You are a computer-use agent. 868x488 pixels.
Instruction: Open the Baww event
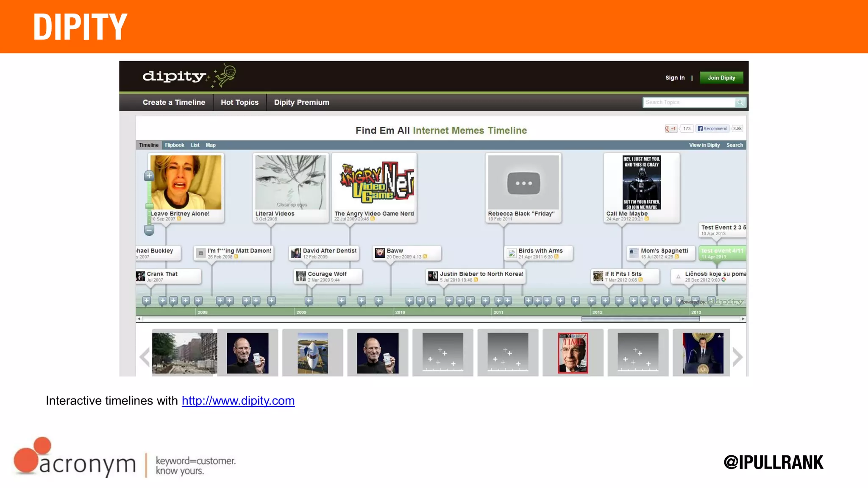click(407, 253)
